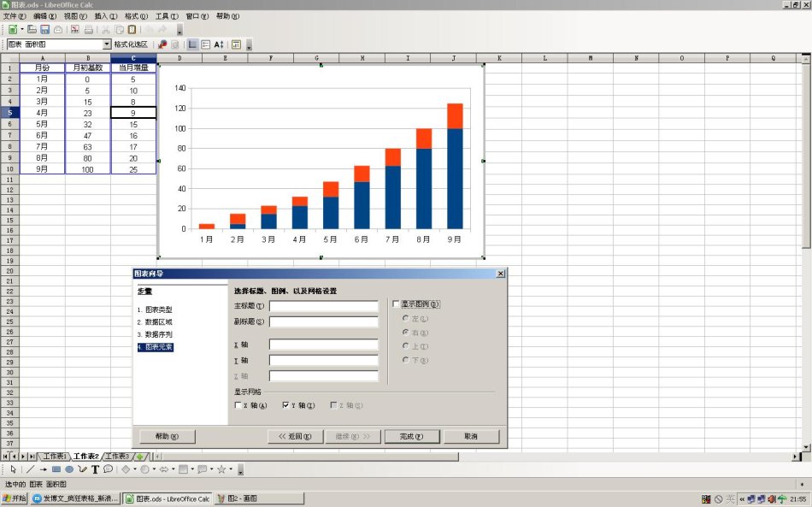Open the 格式 menu

tap(136, 16)
